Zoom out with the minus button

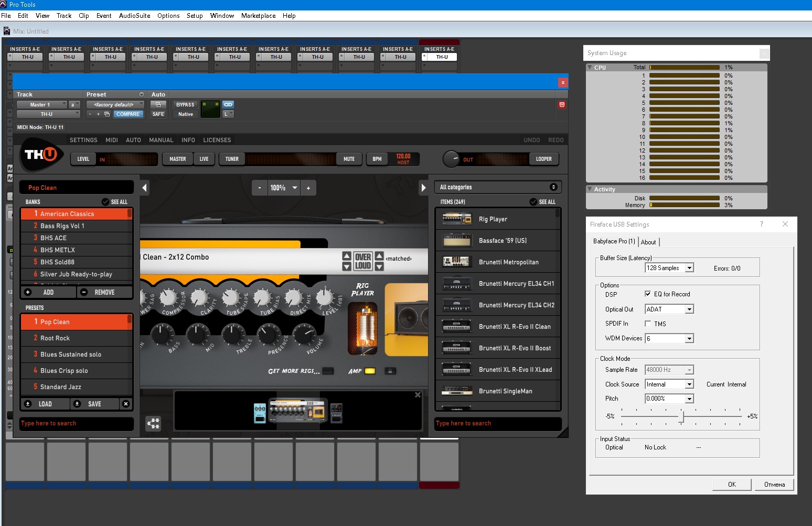(259, 188)
